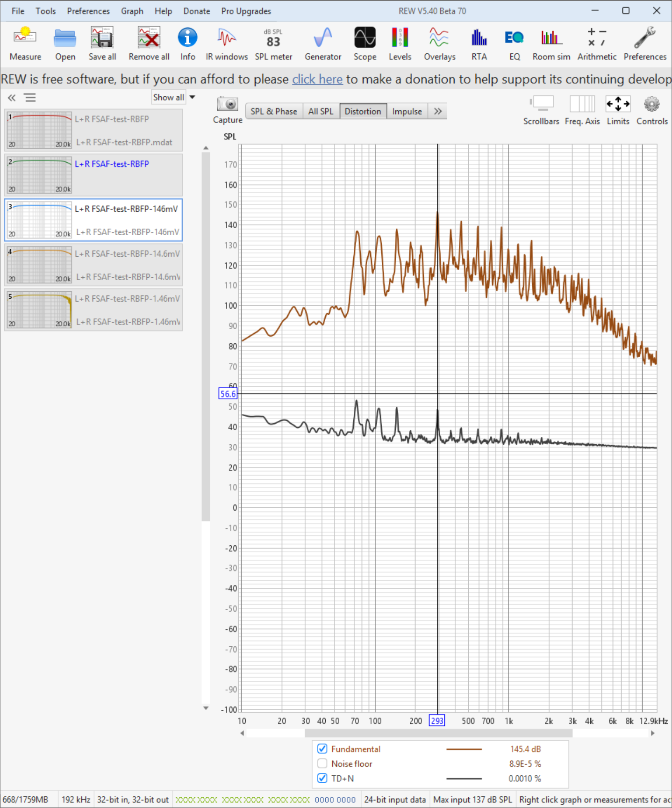The image size is (672, 808).
Task: Click the 0.0010 % TD+N value
Action: pos(525,779)
